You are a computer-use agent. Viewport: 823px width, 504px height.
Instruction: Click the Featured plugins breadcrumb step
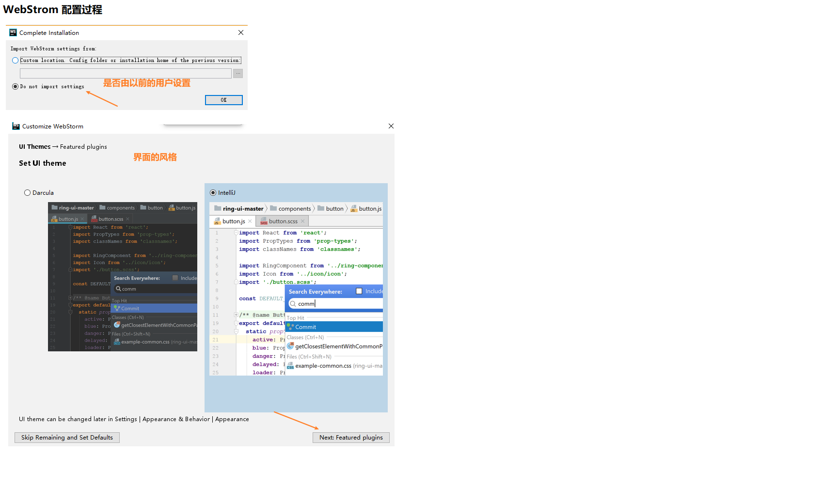pos(83,147)
